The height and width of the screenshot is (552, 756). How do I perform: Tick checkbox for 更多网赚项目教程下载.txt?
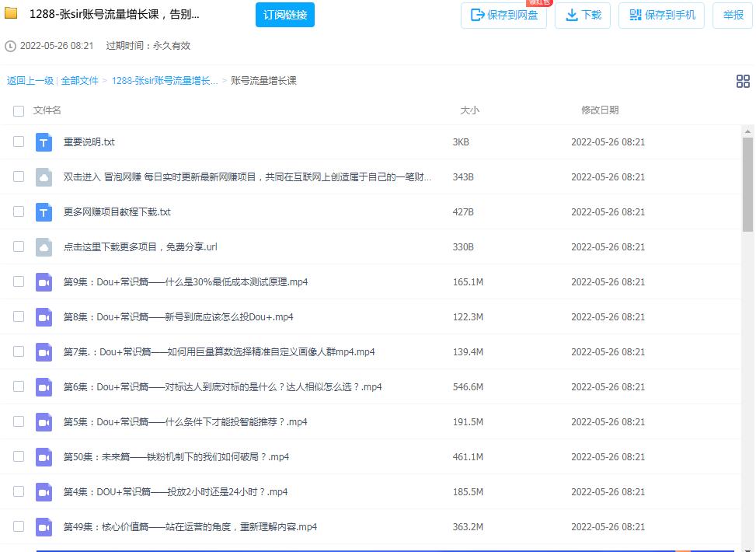(x=19, y=211)
